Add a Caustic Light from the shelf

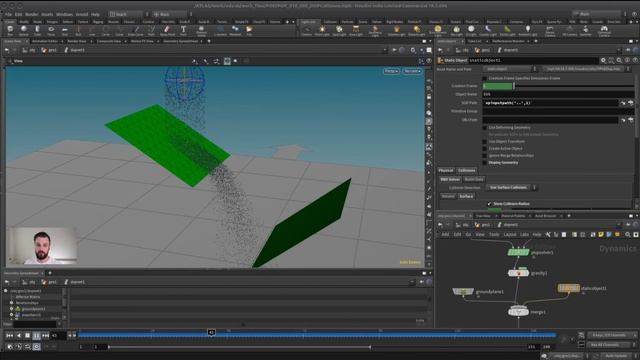point(488,30)
